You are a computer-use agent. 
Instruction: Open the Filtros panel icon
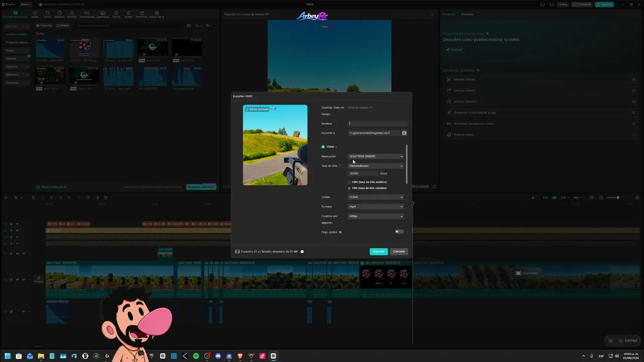[x=116, y=14]
